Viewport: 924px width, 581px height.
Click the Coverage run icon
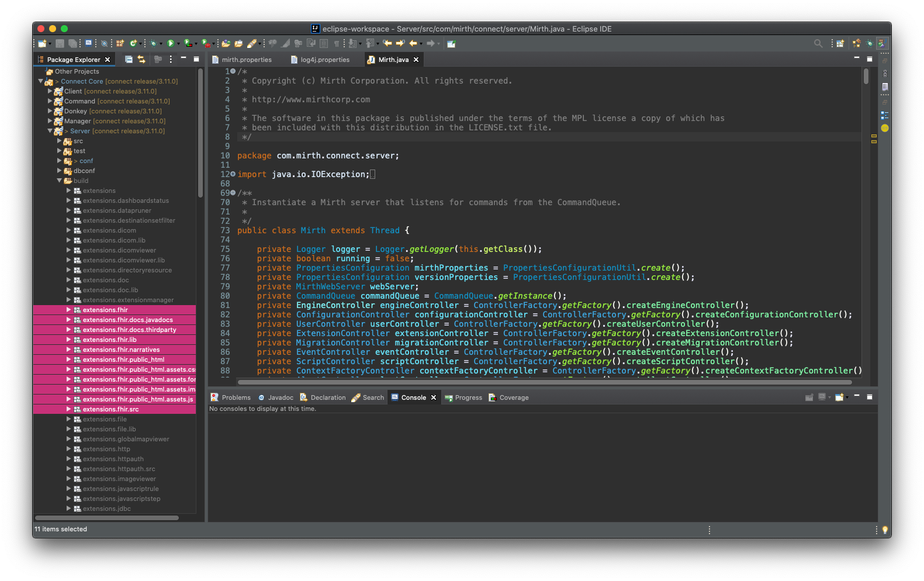point(188,43)
